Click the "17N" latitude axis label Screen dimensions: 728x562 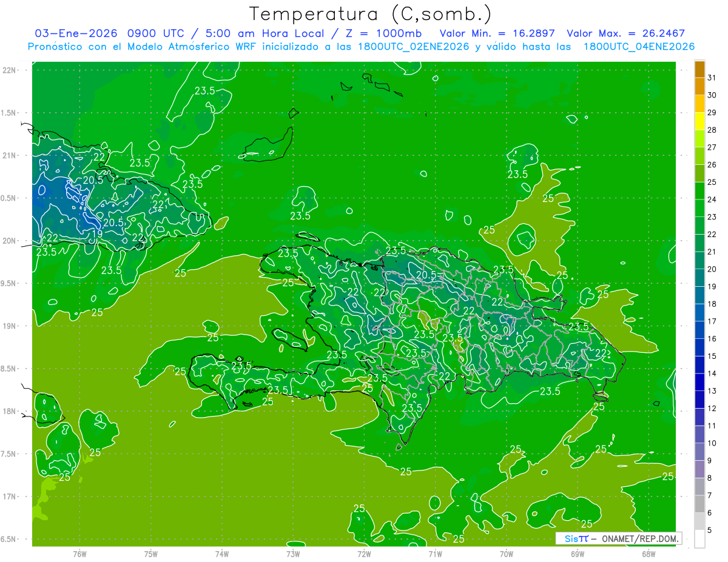click(x=10, y=497)
